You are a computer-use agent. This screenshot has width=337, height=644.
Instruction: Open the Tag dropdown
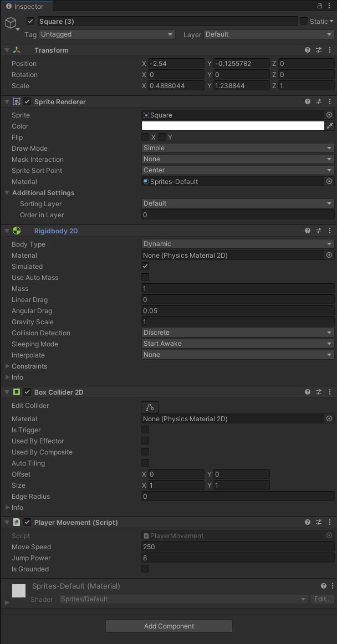[x=108, y=34]
